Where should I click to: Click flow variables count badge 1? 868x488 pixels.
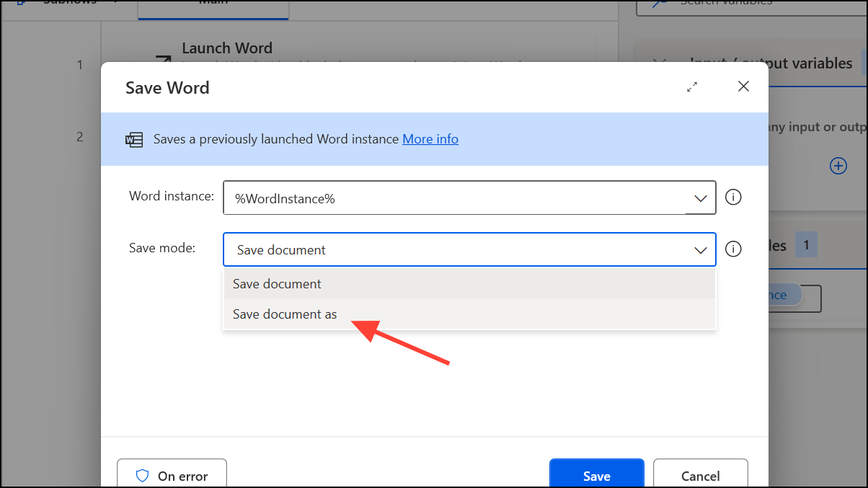806,245
